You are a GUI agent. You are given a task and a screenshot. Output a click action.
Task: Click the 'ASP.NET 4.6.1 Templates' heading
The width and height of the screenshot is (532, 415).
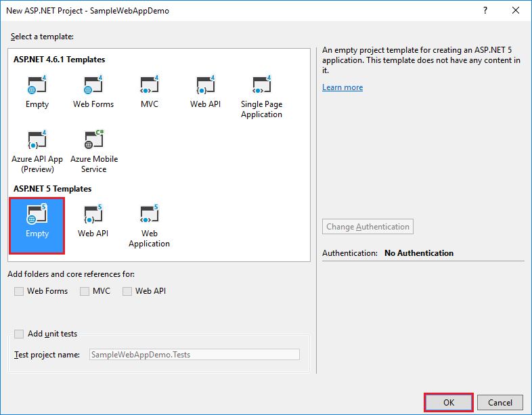[60, 60]
